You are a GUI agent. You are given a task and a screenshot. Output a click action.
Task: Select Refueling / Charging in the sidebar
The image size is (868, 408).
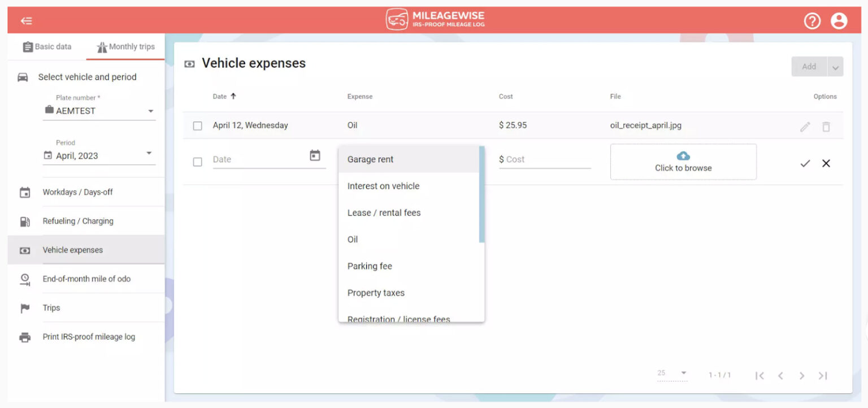(78, 221)
